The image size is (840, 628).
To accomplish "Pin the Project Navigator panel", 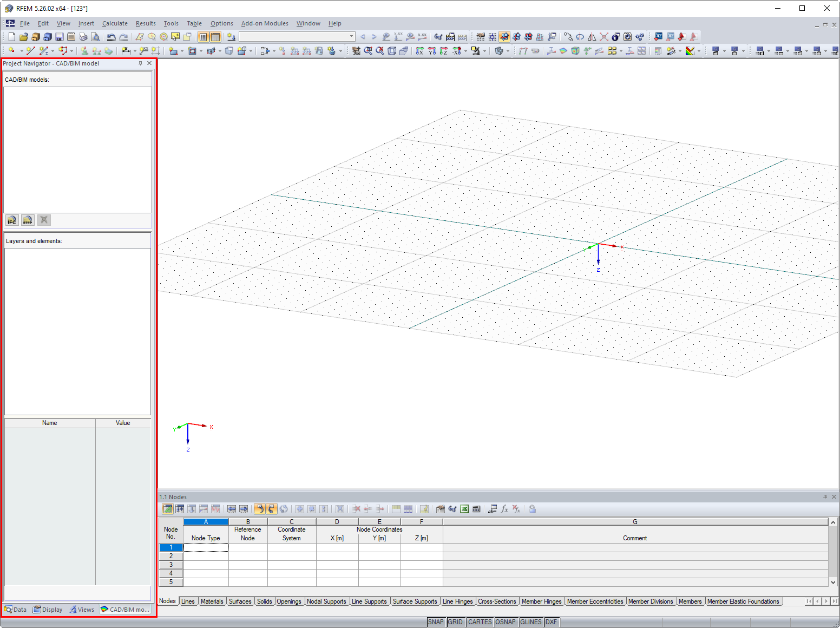I will click(x=140, y=63).
